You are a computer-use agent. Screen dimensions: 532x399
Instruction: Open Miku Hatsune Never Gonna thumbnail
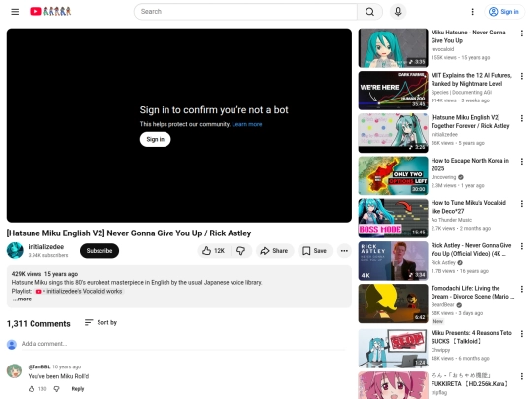point(393,48)
